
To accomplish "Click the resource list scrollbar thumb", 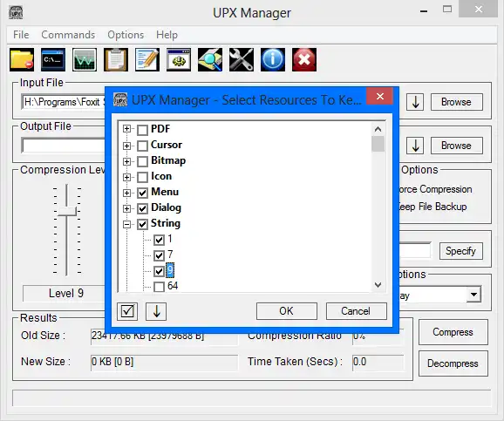I will pyautogui.click(x=378, y=144).
